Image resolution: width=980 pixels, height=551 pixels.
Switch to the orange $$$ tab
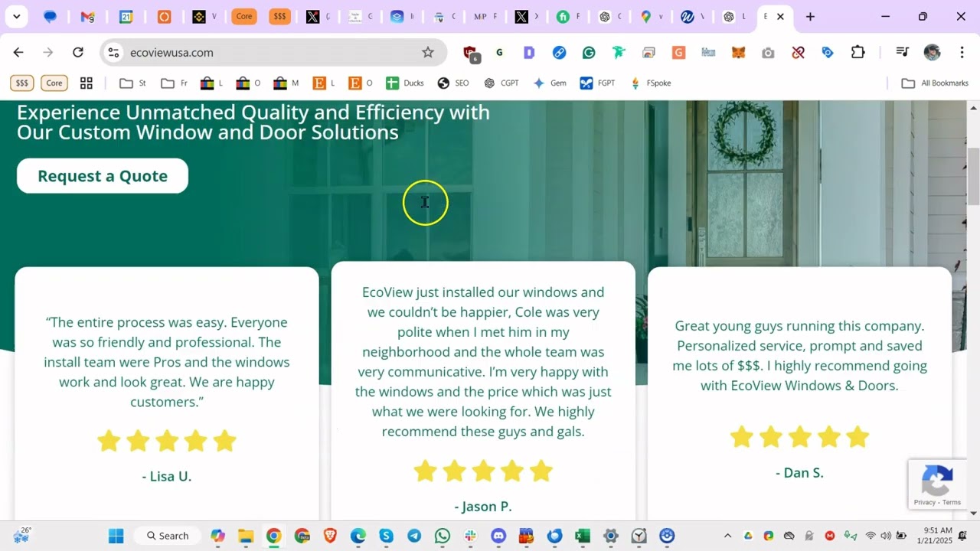point(280,16)
